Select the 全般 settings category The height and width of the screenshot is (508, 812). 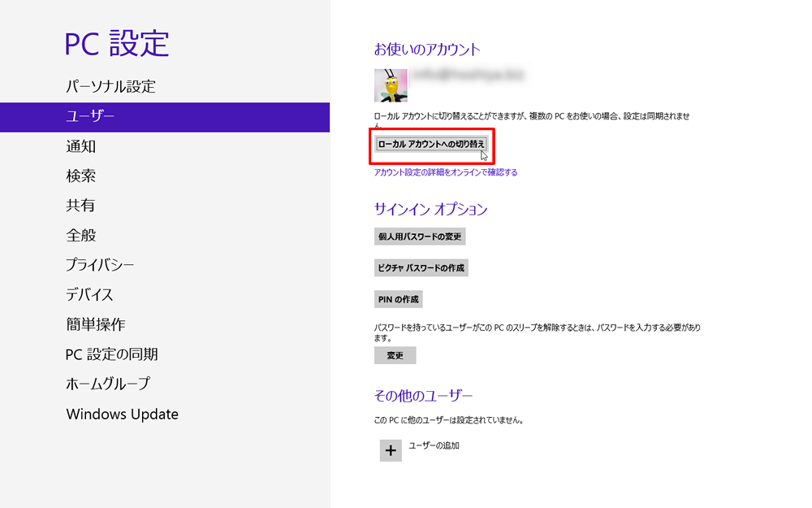(x=80, y=235)
